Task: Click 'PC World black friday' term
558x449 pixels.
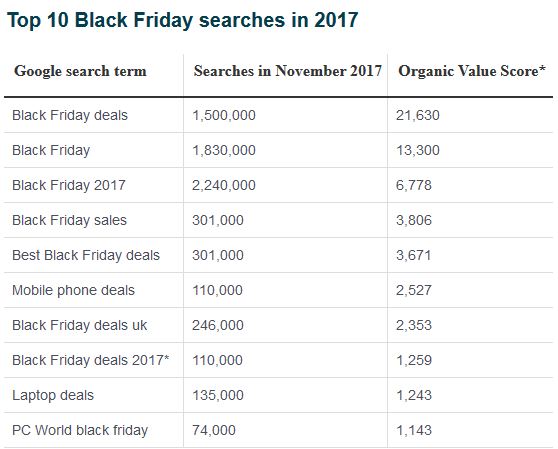Action: tap(80, 430)
